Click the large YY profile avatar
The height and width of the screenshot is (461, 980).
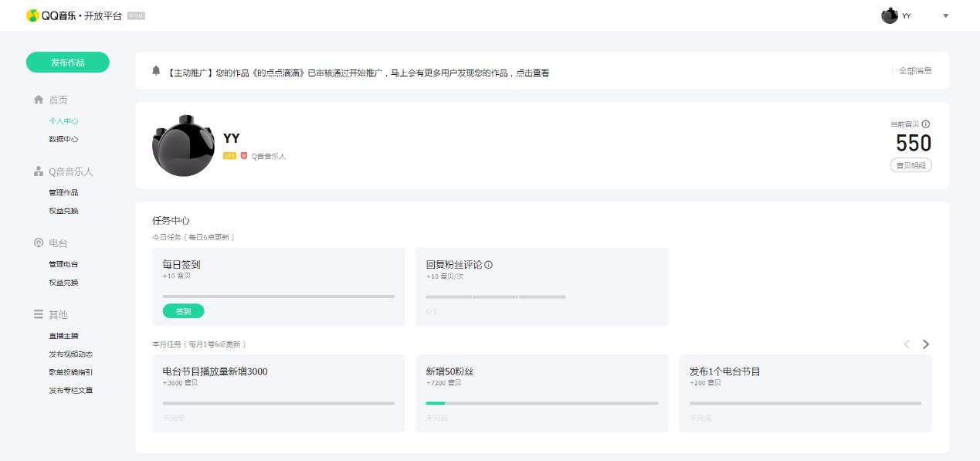click(183, 146)
